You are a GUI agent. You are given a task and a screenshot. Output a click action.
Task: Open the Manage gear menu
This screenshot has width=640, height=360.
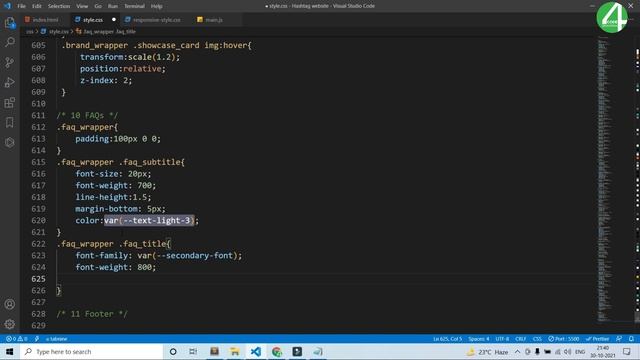point(10,324)
